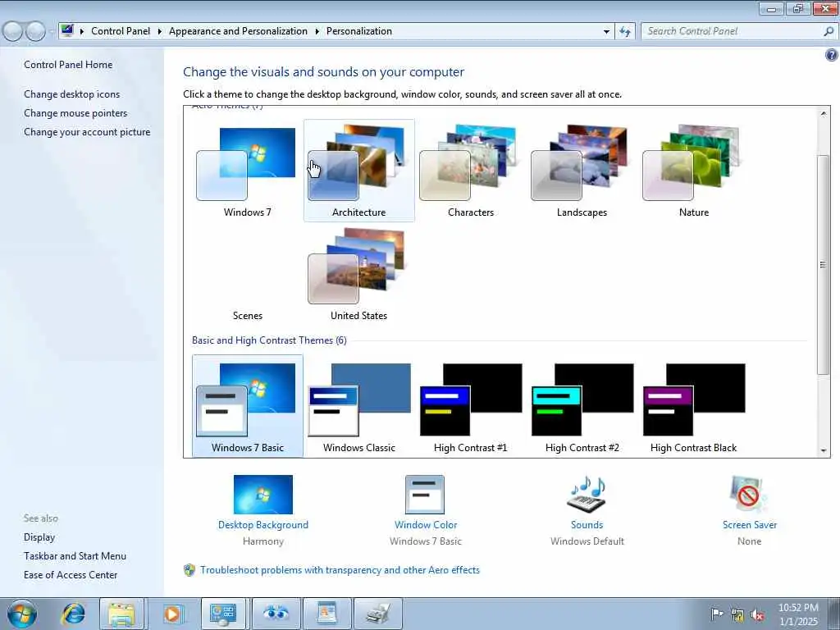Choose High Contrast #1 theme
Image resolution: width=840 pixels, height=630 pixels.
pos(470,406)
